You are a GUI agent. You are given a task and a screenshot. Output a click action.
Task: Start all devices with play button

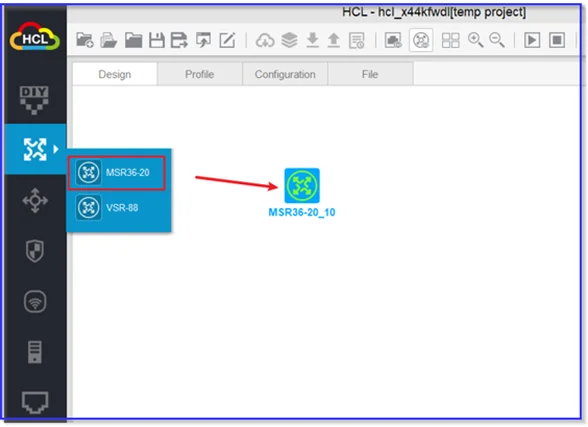point(532,40)
